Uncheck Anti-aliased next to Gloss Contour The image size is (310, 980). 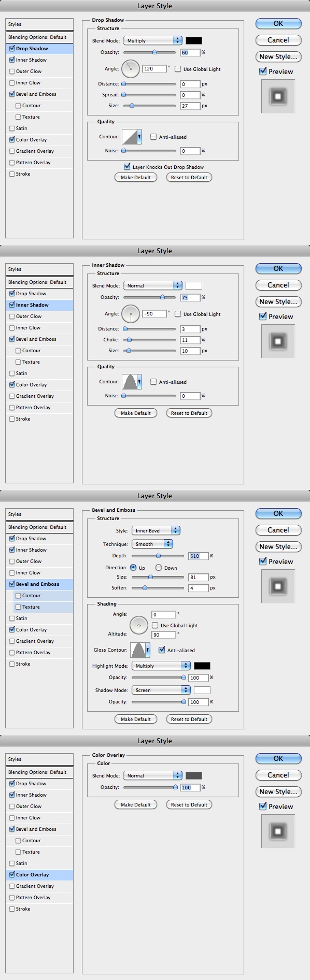162,650
